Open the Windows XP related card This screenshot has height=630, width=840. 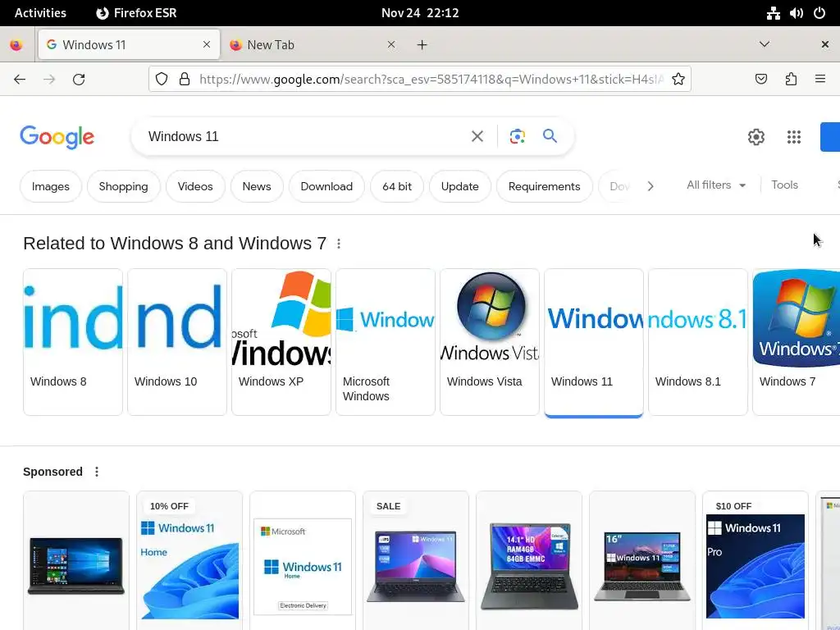(x=281, y=342)
